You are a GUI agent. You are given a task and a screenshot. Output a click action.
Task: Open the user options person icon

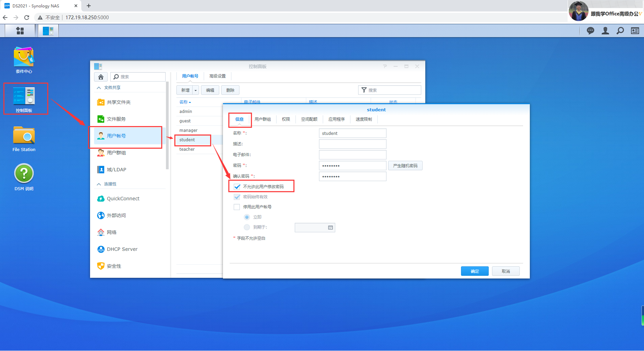click(605, 31)
